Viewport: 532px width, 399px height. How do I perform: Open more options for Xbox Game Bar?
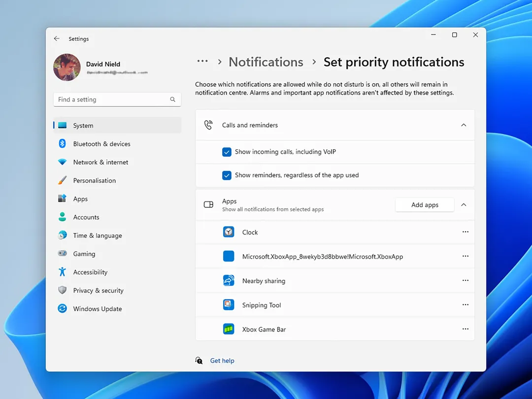pos(465,329)
